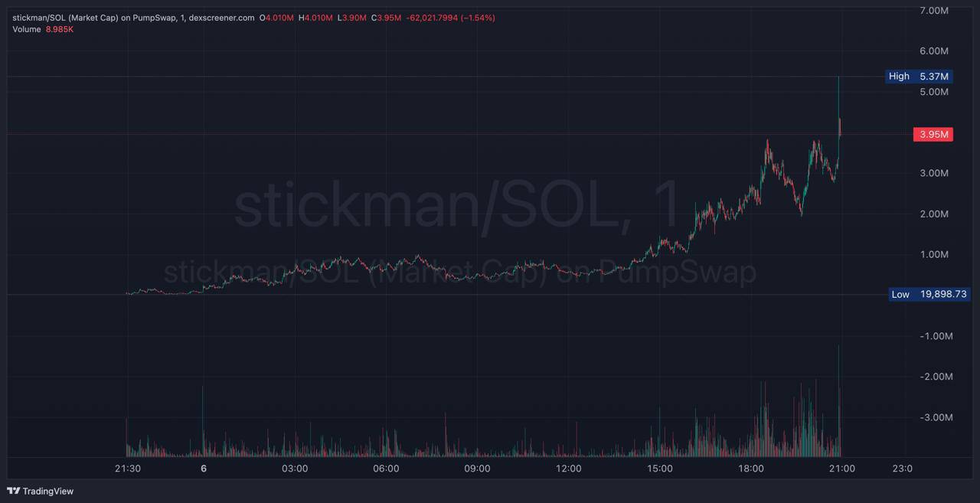Click the 03:00 time axis label
Image resolution: width=980 pixels, height=503 pixels.
[x=295, y=469]
